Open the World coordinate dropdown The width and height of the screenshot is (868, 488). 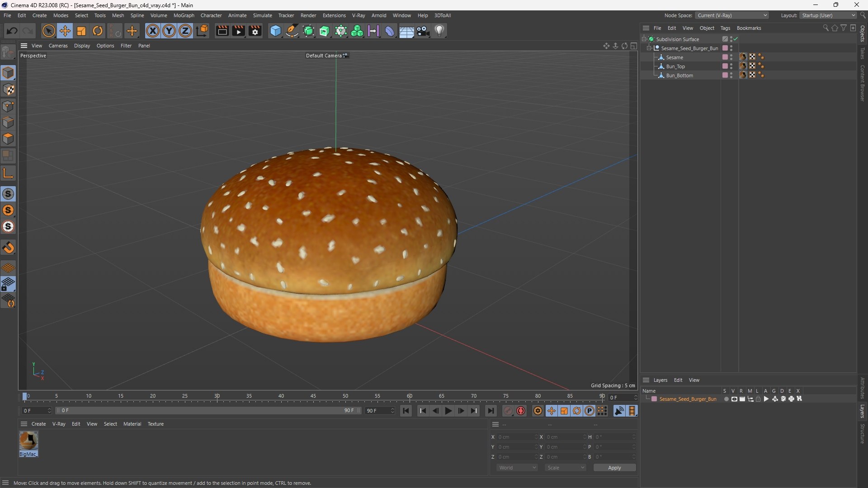517,468
